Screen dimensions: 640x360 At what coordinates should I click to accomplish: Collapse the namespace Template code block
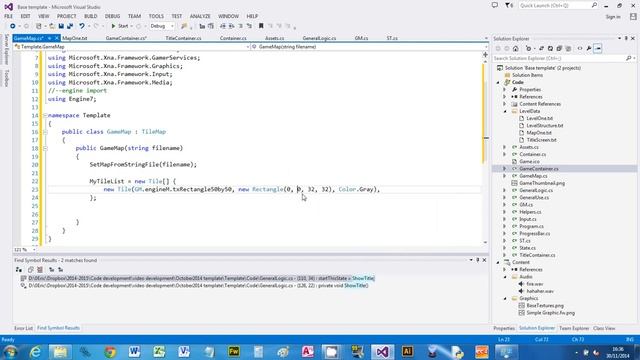(x=45, y=116)
